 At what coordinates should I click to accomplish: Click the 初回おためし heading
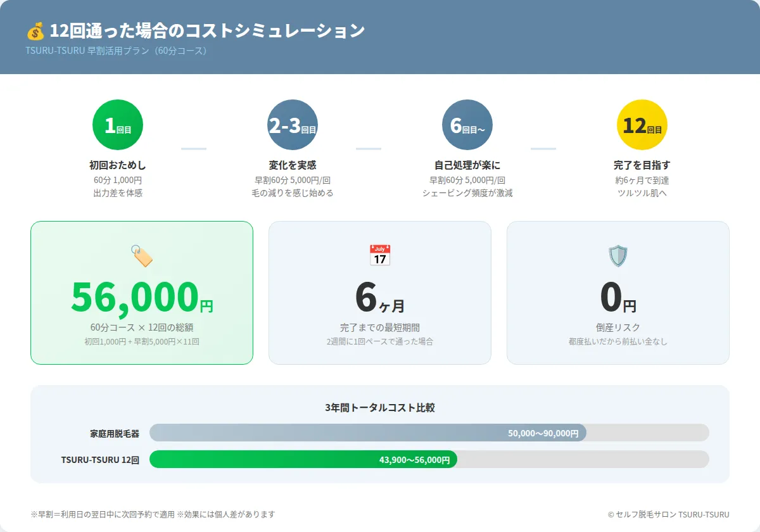click(x=118, y=165)
